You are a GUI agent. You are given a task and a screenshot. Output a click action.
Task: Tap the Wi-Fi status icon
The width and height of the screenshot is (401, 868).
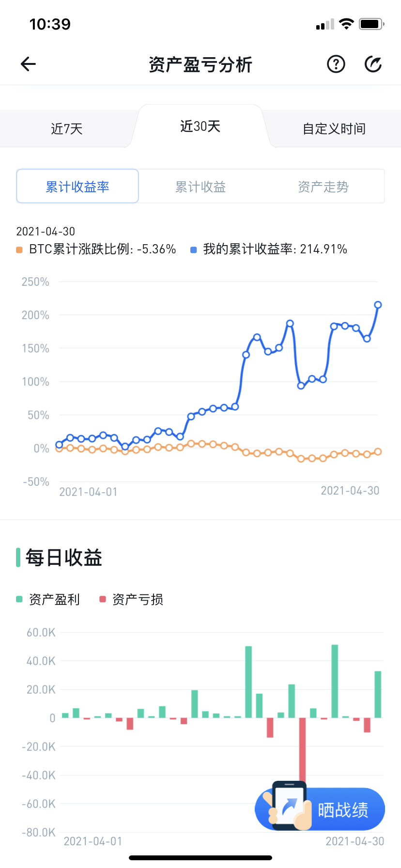click(346, 24)
